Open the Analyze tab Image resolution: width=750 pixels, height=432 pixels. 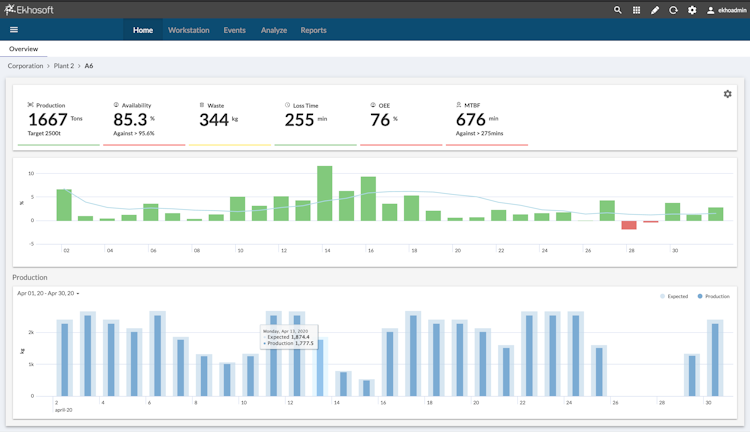tap(274, 30)
